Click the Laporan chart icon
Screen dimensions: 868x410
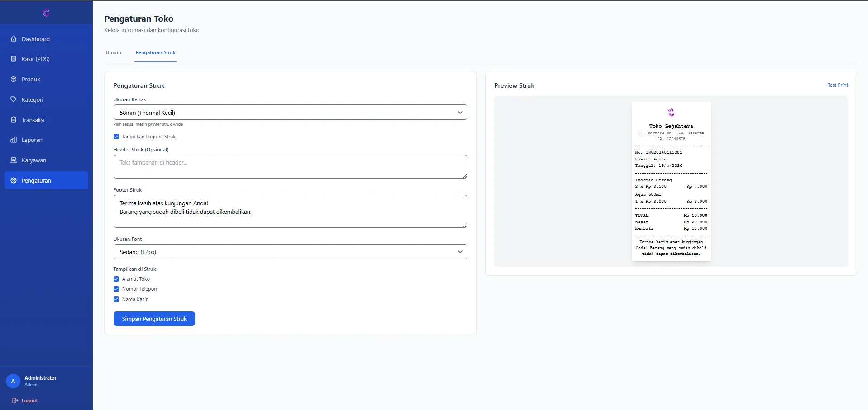(14, 140)
